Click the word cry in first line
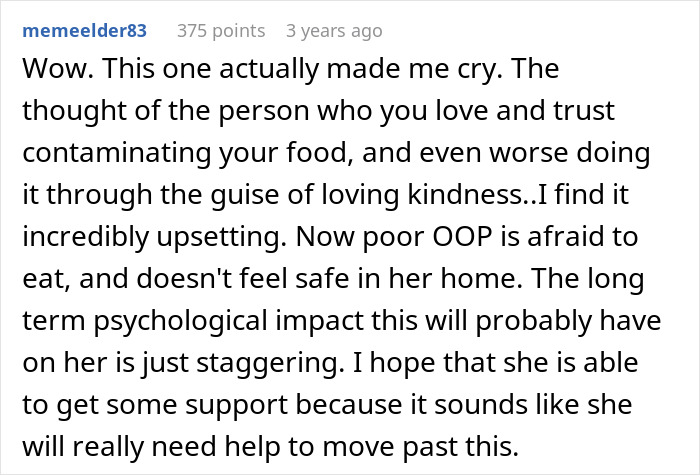Viewport: 700px width, 475px height. click(x=478, y=70)
